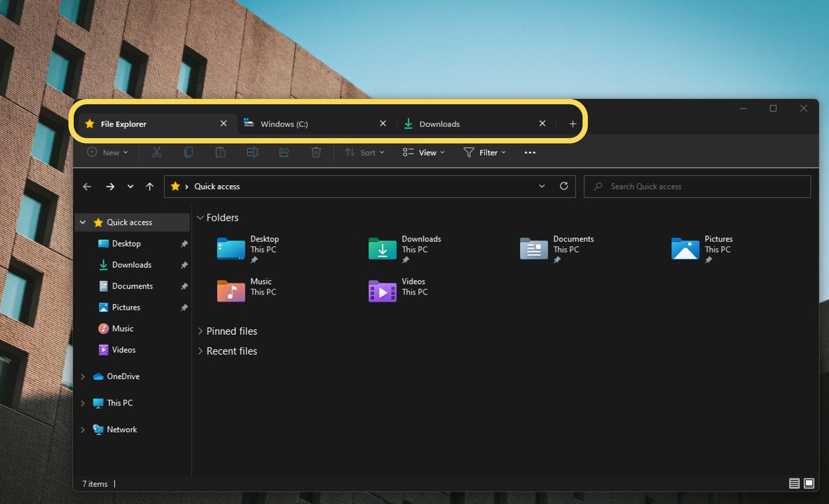Add a new tab with plus button
829x504 pixels.
(x=573, y=124)
